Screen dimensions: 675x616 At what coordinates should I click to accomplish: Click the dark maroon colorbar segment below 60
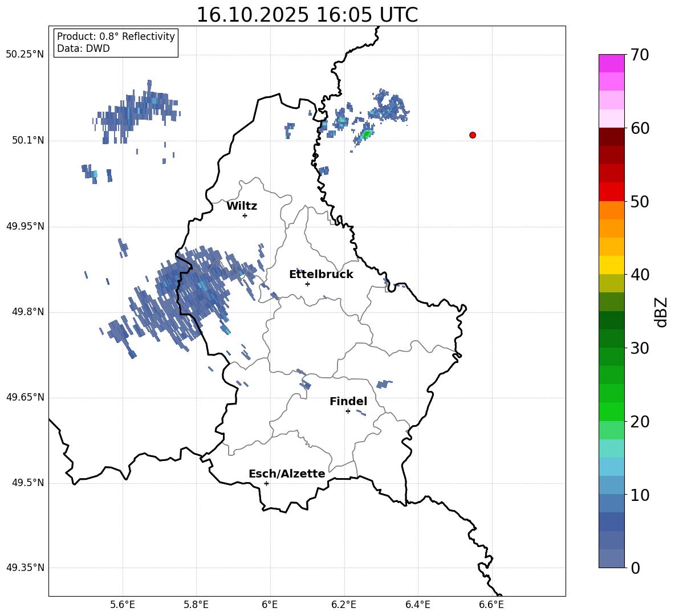[612, 137]
